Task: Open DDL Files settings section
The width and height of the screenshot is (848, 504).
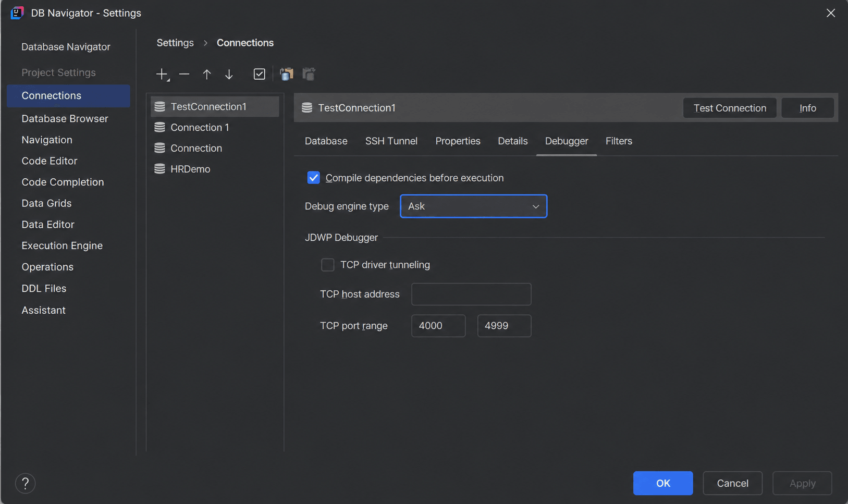Action: tap(44, 288)
